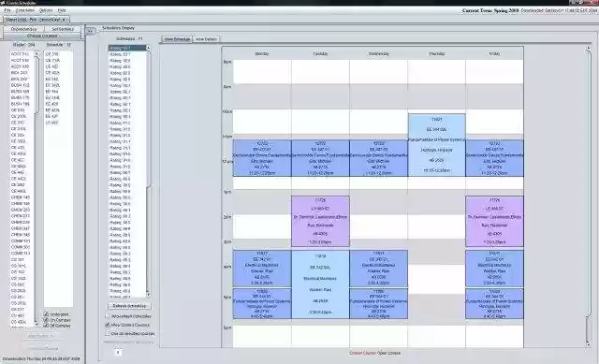Enable Use all specified courses checkbox

(108, 333)
